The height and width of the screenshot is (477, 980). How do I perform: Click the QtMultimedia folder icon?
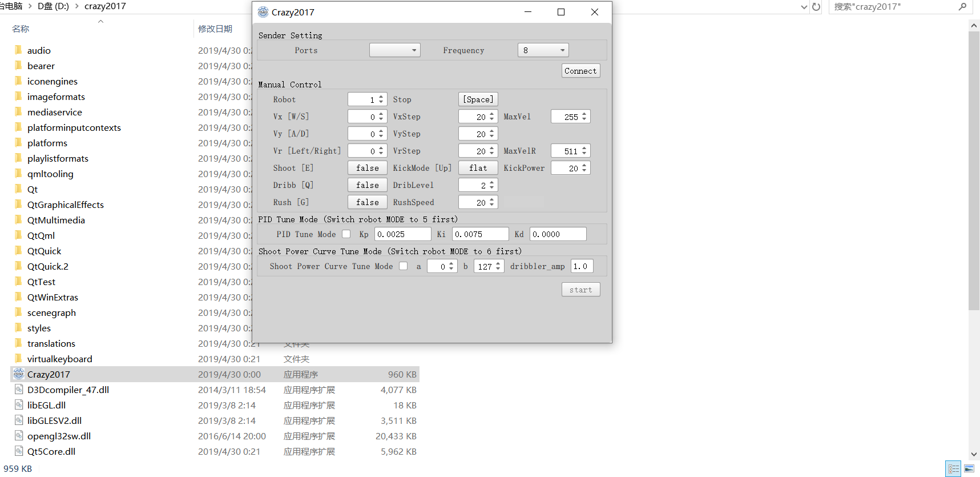click(19, 220)
